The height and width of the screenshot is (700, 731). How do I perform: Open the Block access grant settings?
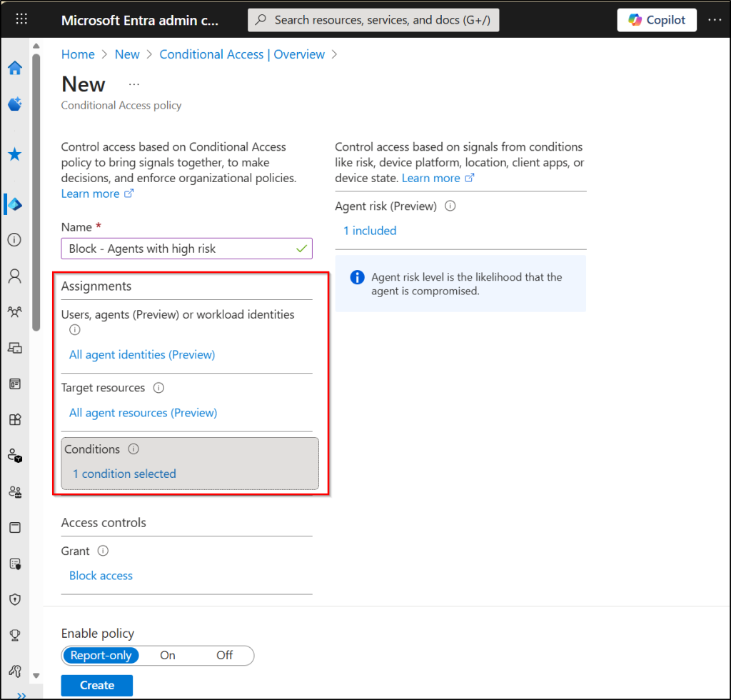click(101, 575)
